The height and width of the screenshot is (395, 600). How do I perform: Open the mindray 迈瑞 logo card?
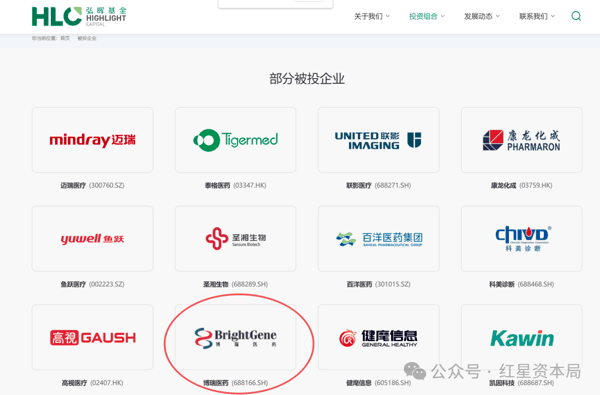click(x=93, y=140)
